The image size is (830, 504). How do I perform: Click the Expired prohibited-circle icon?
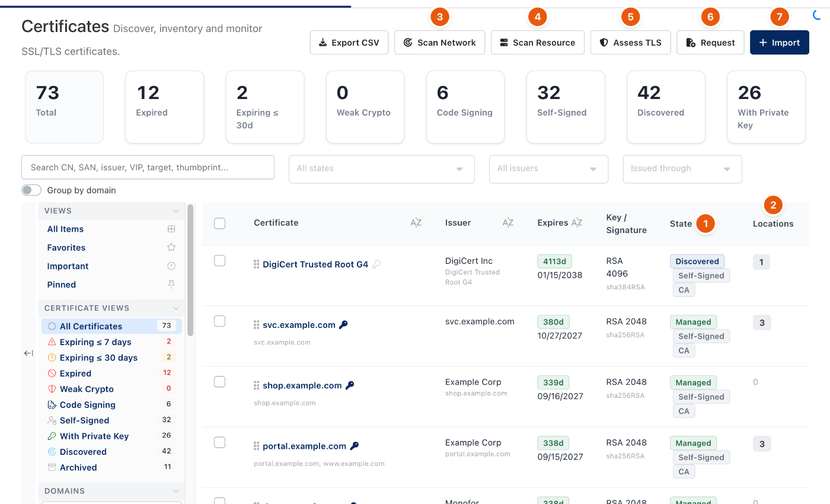click(x=52, y=374)
